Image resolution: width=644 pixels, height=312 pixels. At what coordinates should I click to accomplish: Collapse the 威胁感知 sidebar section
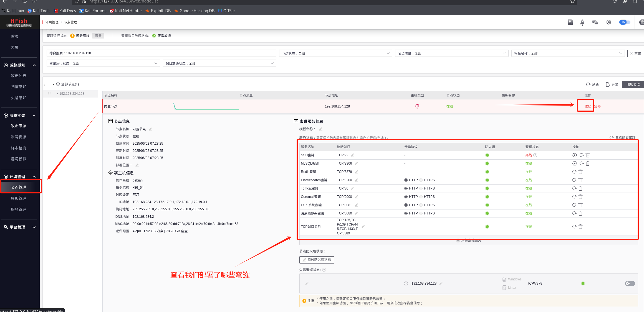click(34, 65)
